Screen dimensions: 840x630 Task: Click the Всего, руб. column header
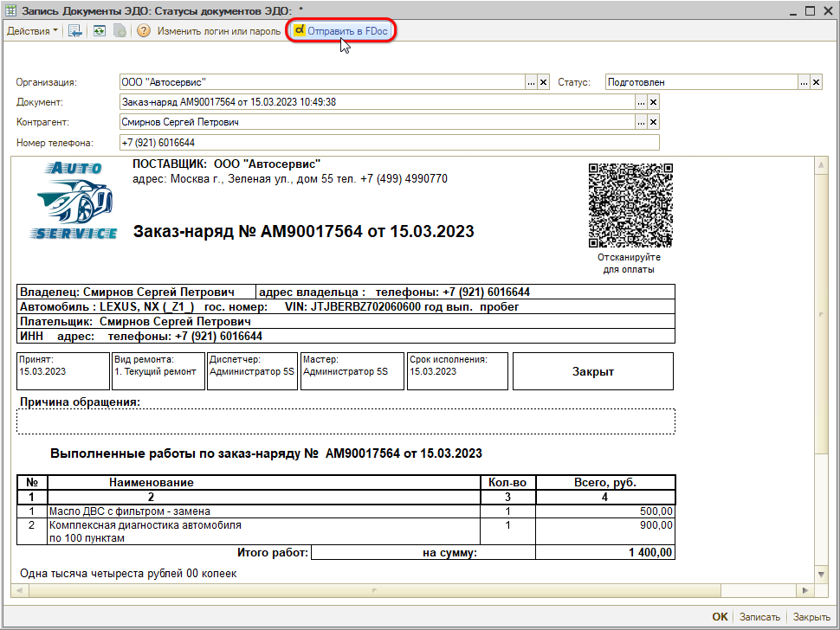pyautogui.click(x=605, y=482)
